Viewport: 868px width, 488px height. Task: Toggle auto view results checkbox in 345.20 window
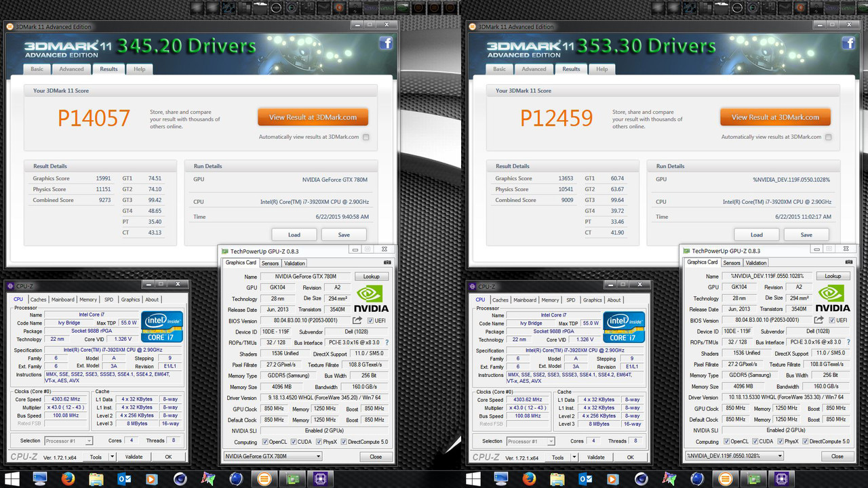pyautogui.click(x=366, y=137)
